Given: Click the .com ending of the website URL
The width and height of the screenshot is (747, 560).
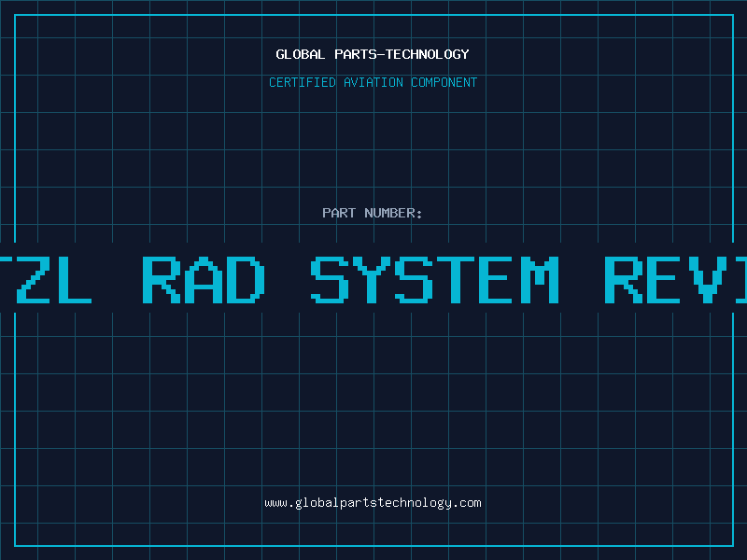Looking at the screenshot, I should tap(468, 502).
